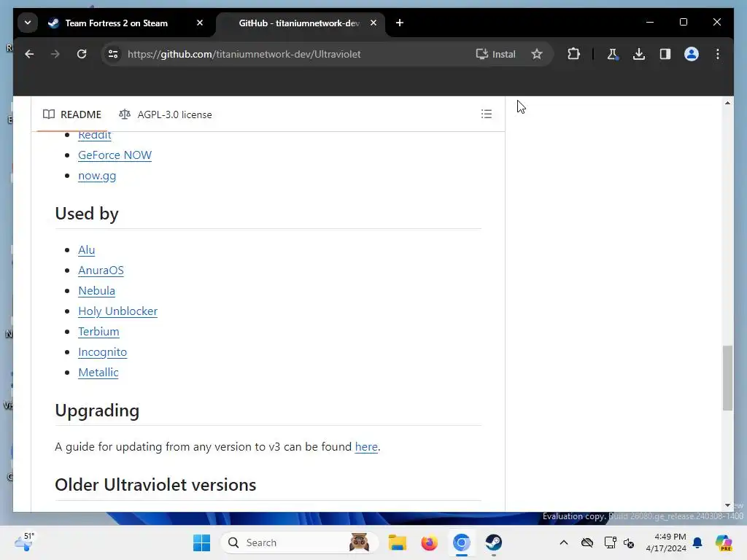The image size is (747, 560).
Task: Open File Explorer from the taskbar
Action: [x=398, y=542]
